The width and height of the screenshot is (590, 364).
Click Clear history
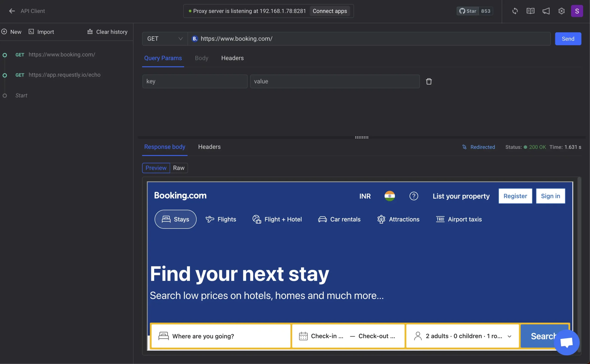[107, 32]
